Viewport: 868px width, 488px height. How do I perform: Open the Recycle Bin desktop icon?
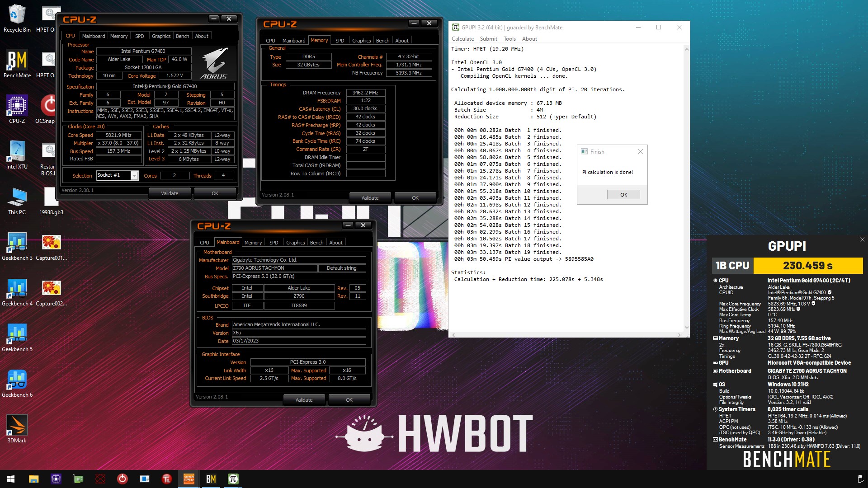pyautogui.click(x=17, y=19)
